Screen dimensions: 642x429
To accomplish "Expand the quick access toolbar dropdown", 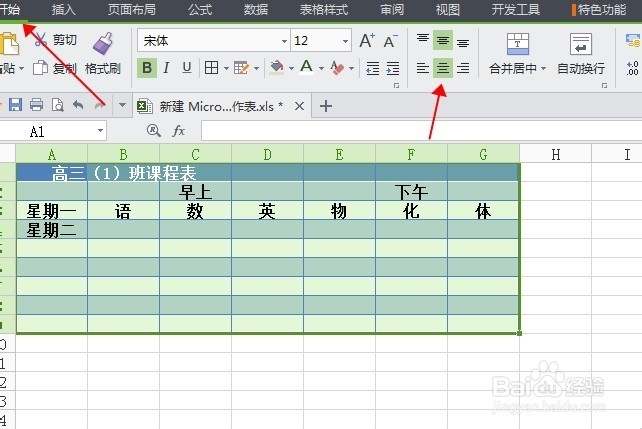I will coord(122,105).
